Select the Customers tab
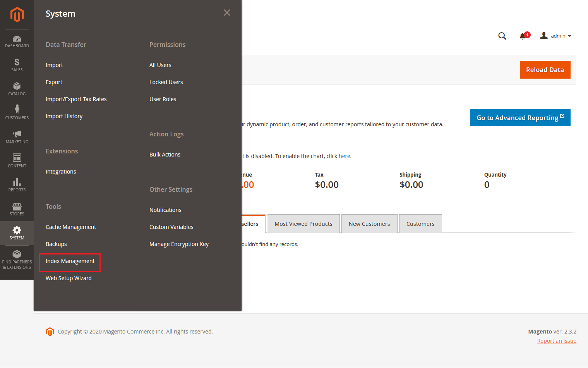This screenshot has height=368, width=588. [x=420, y=224]
